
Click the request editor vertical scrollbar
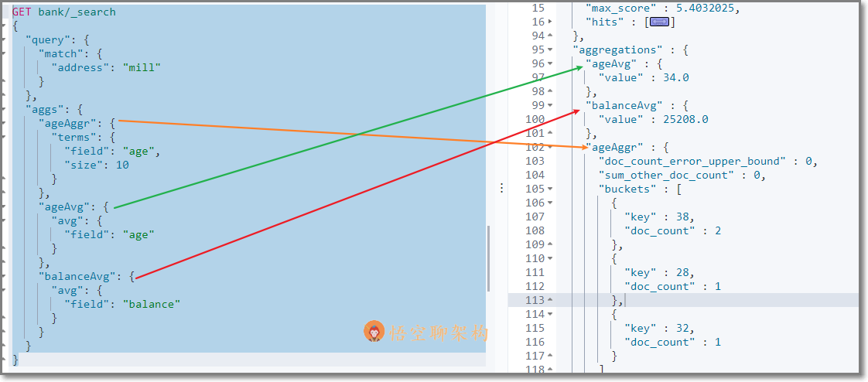coord(488,258)
